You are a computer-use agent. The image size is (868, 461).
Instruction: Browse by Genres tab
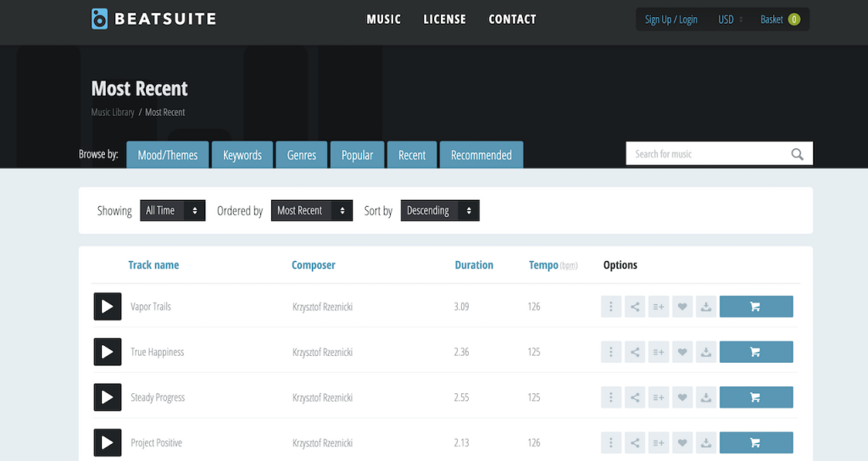(302, 155)
